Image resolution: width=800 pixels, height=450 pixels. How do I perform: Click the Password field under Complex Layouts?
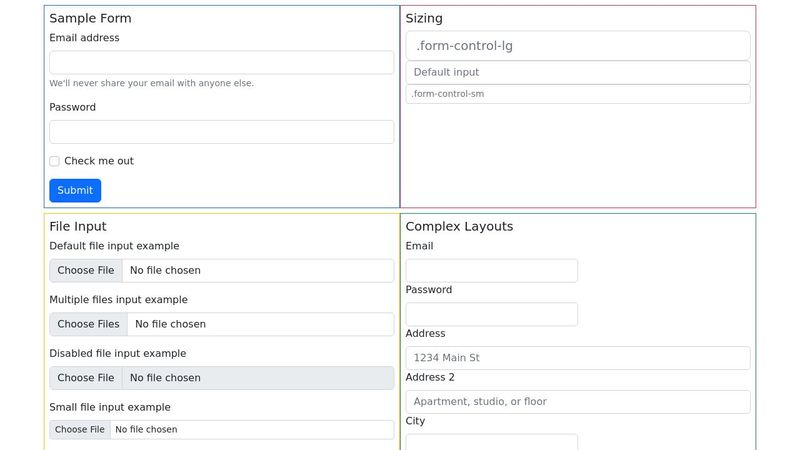pyautogui.click(x=491, y=314)
